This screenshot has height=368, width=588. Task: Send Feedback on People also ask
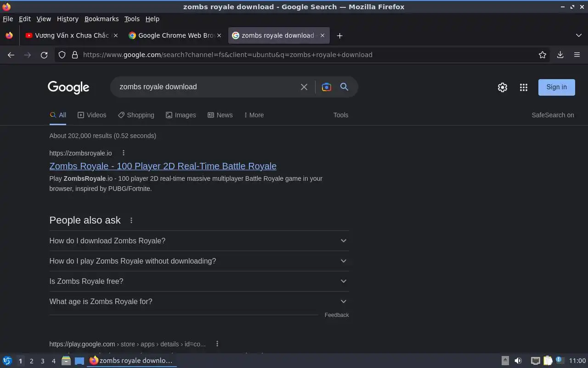point(337,315)
